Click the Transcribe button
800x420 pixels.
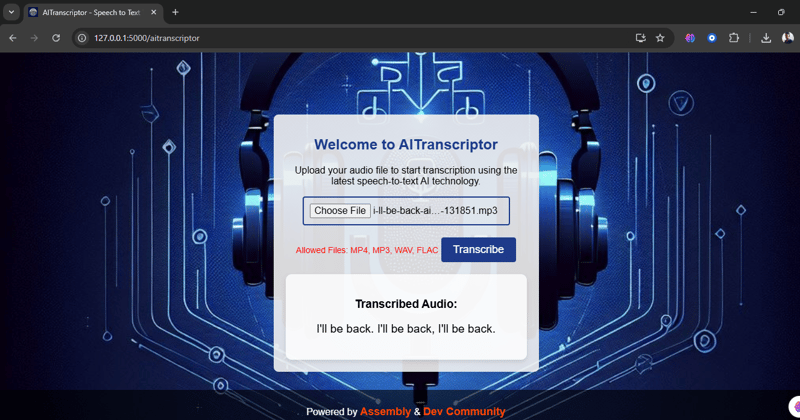pos(479,250)
